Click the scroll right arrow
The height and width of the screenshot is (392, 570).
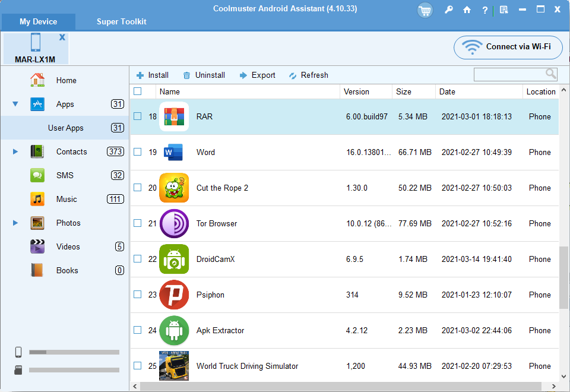[553, 386]
